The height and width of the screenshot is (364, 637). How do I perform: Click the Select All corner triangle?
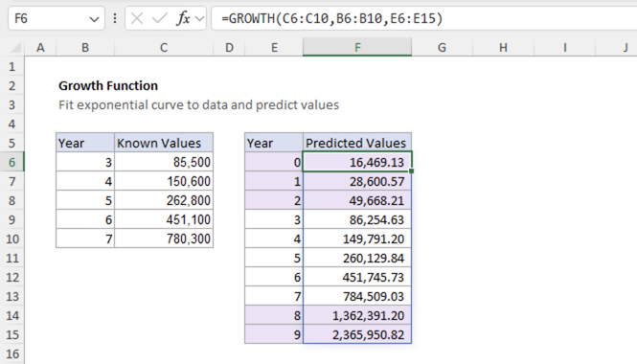click(x=15, y=48)
